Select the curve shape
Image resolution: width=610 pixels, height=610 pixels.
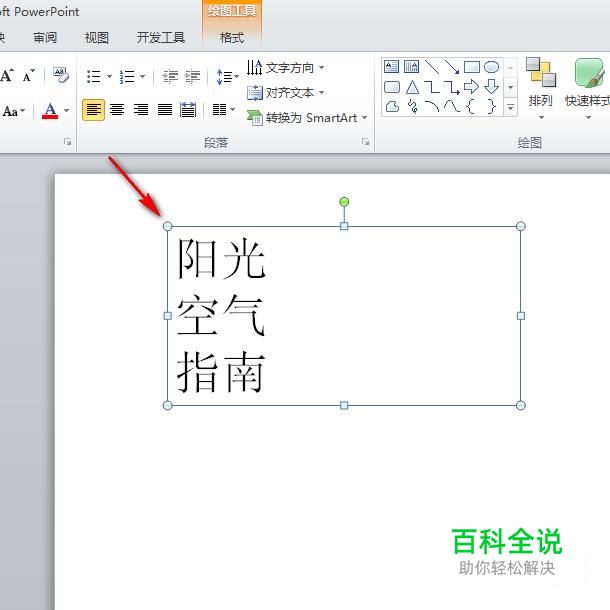452,106
